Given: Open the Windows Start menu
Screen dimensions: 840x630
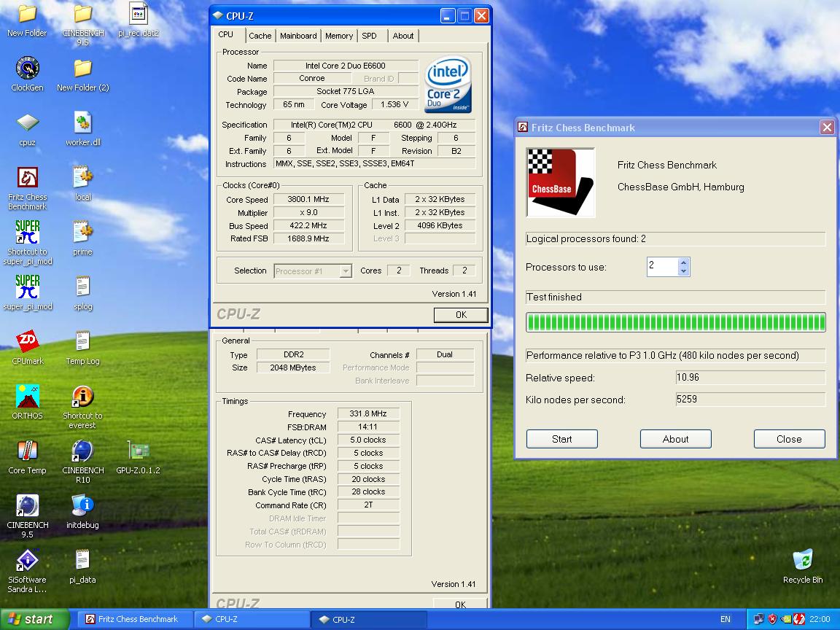Looking at the screenshot, I should [34, 619].
